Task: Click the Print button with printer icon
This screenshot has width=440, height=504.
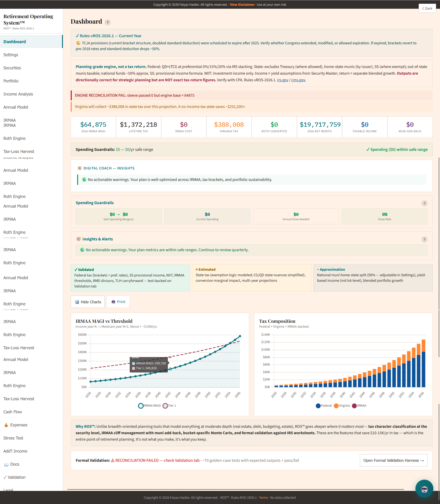Action: coord(118,302)
